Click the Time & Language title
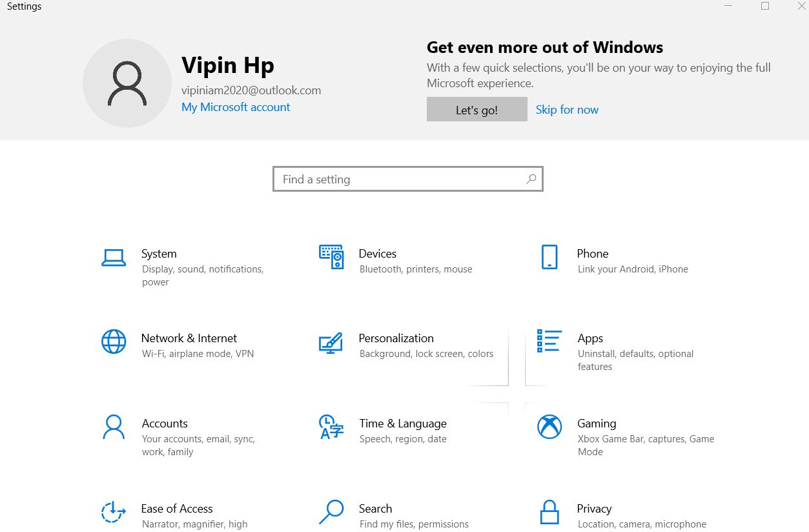This screenshot has height=532, width=809. [x=403, y=424]
